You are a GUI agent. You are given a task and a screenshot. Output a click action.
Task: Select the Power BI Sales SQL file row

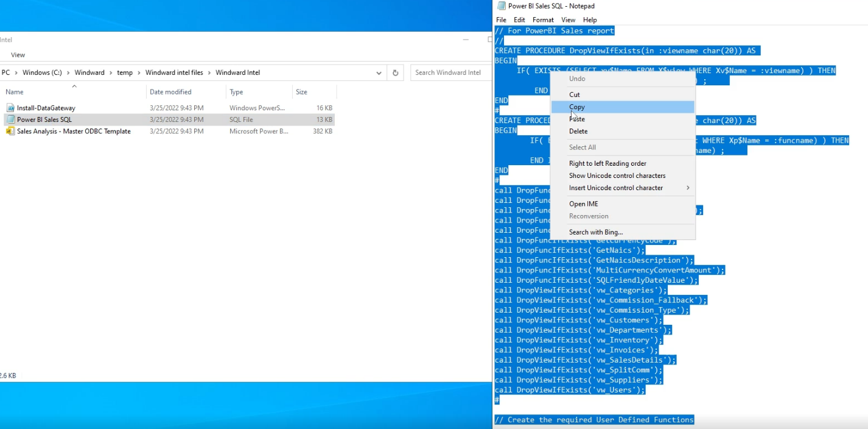pos(169,119)
